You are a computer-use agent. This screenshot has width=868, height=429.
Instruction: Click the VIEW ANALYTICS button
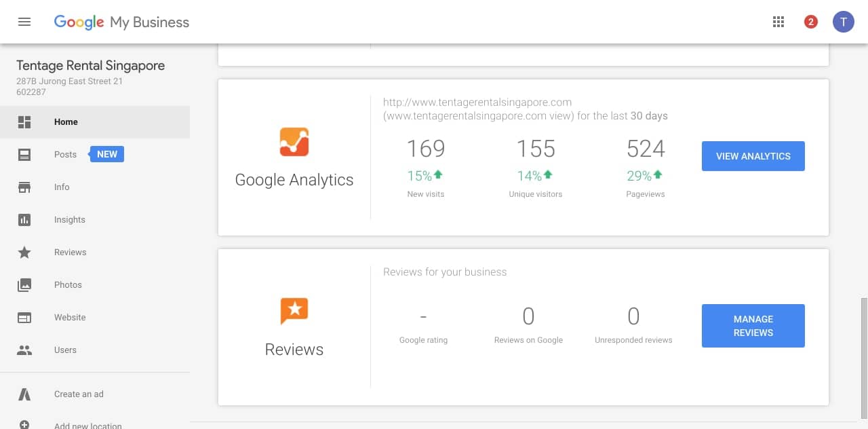(753, 156)
